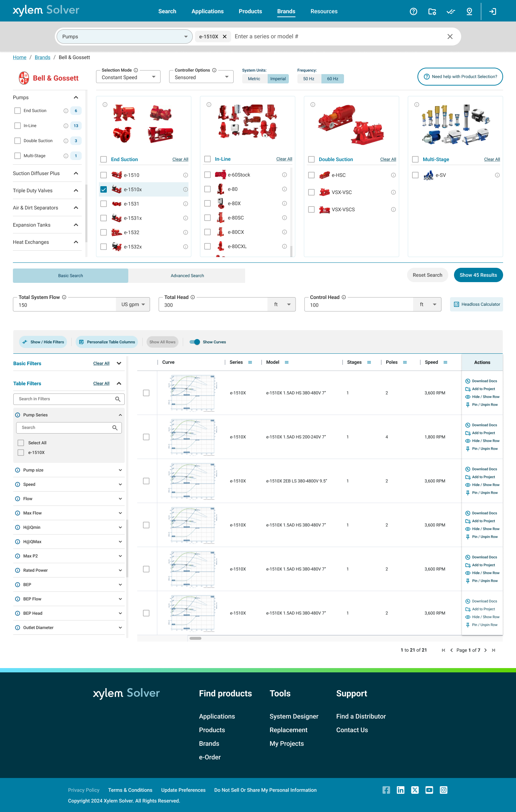Open the location pin icon in header
The width and height of the screenshot is (516, 812).
pos(469,11)
